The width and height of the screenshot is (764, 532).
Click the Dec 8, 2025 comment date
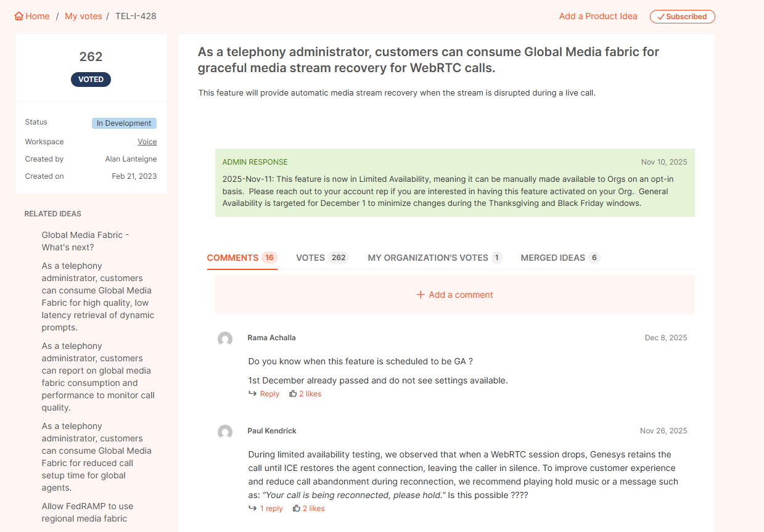tap(666, 338)
